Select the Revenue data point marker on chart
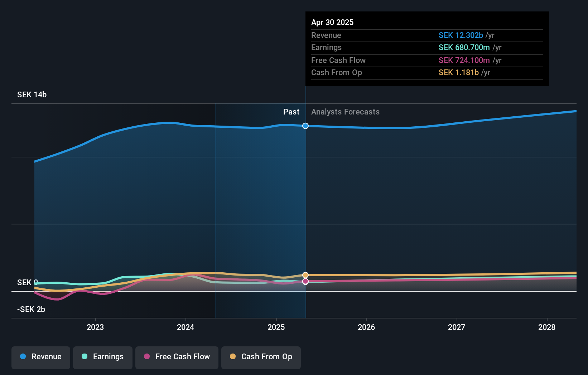Screen dimensions: 588x375 point(305,126)
